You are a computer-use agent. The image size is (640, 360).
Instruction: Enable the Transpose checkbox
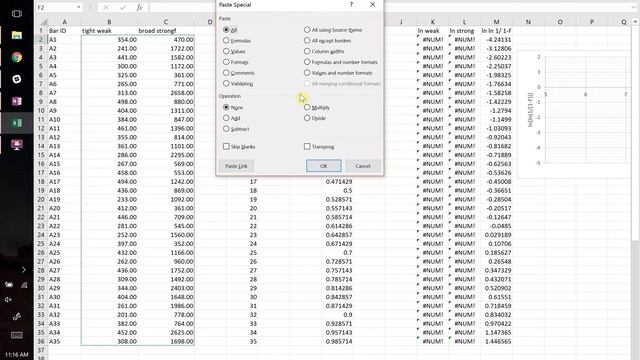(x=319, y=146)
